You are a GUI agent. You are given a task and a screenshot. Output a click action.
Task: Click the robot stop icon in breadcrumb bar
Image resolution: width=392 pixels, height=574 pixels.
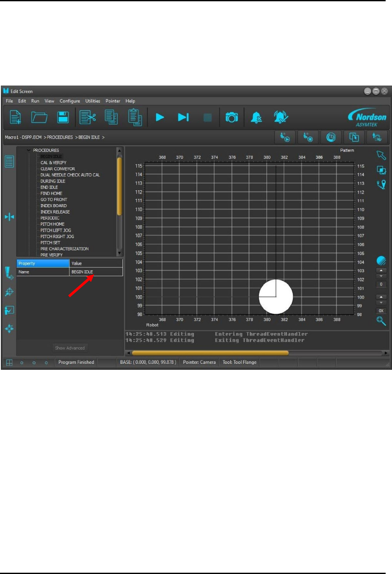[x=308, y=137]
